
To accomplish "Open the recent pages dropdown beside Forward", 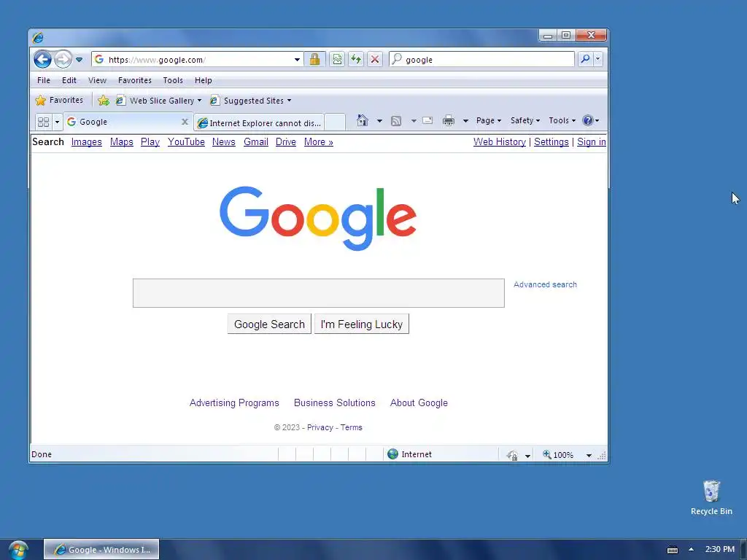I will pos(79,60).
